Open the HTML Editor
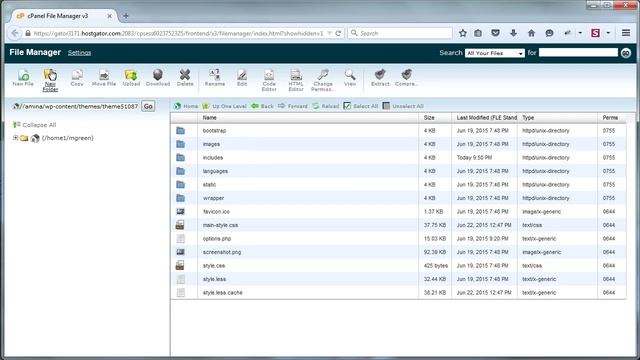Viewport: 640px width, 360px height. point(296,80)
